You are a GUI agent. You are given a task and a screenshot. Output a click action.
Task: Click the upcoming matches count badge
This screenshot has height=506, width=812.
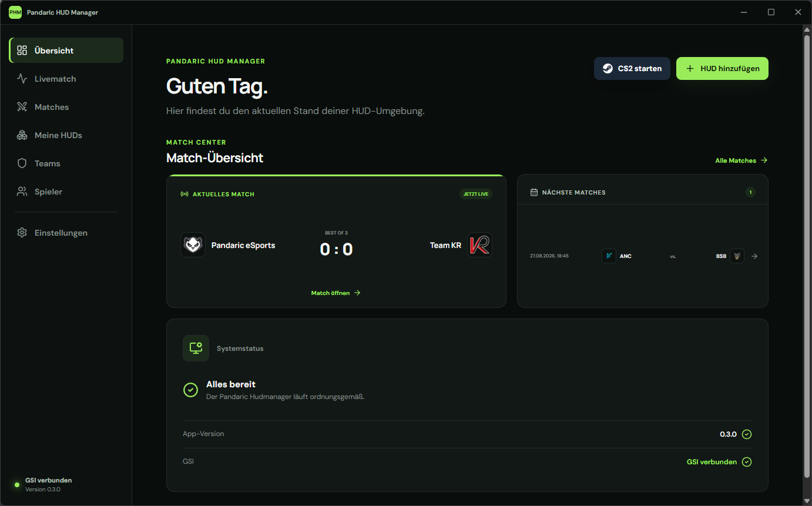coord(750,192)
